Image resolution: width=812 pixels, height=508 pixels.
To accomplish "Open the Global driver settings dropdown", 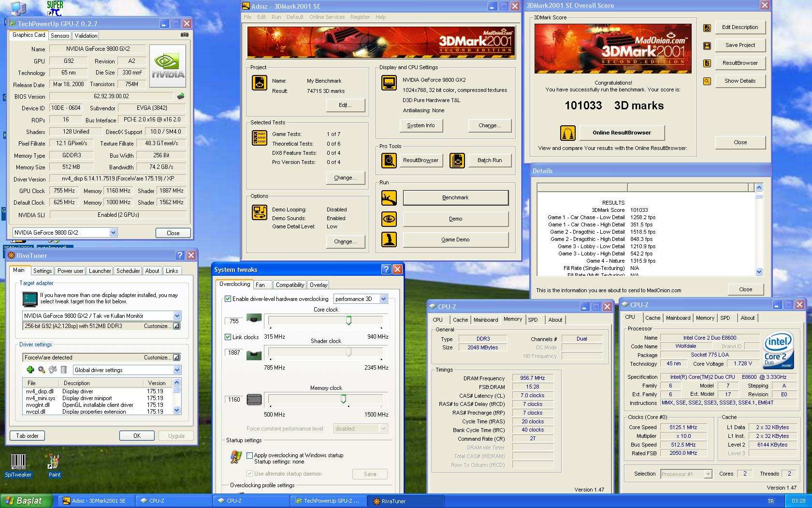I will point(177,370).
